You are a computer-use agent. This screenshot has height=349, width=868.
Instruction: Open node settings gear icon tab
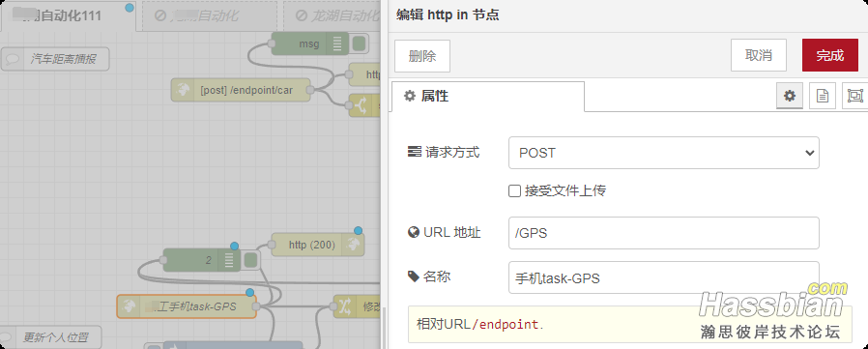pos(790,96)
